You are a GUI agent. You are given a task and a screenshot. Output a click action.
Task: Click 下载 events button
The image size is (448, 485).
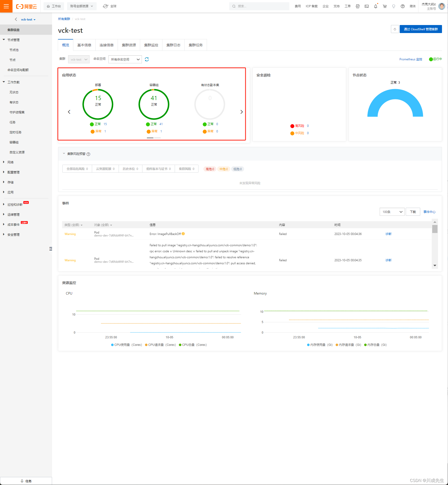click(413, 212)
